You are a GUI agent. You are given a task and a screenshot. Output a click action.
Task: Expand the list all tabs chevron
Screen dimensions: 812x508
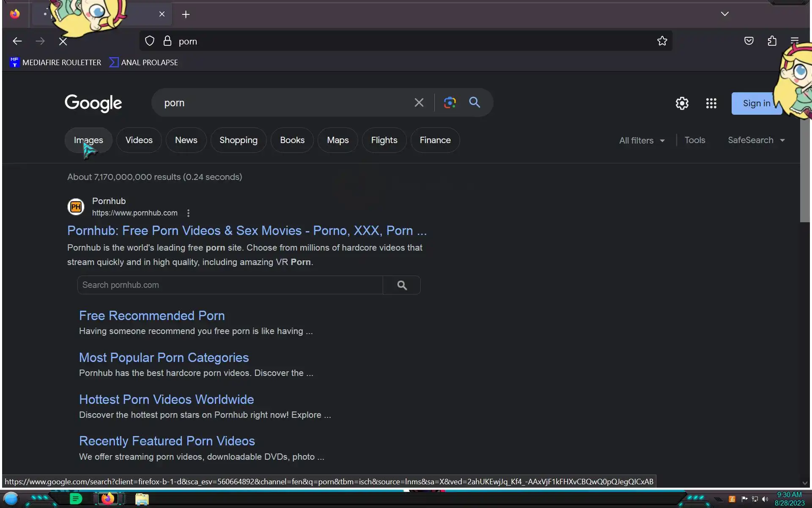pyautogui.click(x=724, y=14)
